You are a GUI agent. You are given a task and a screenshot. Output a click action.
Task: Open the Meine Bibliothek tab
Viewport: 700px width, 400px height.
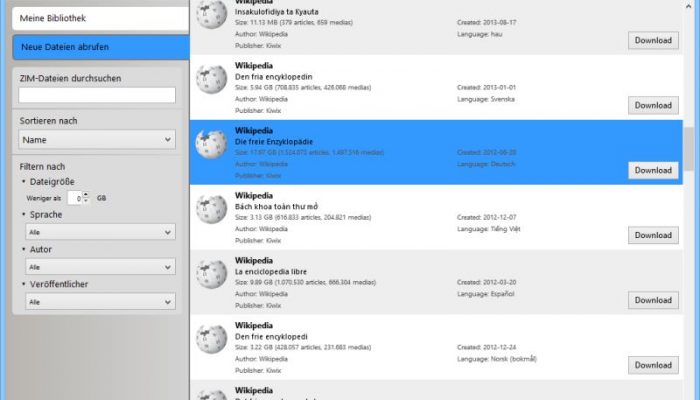tap(101, 18)
